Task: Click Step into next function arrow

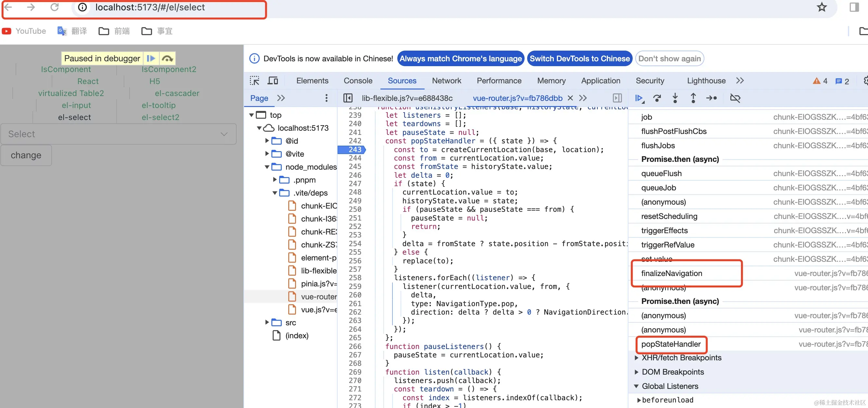Action: click(675, 98)
